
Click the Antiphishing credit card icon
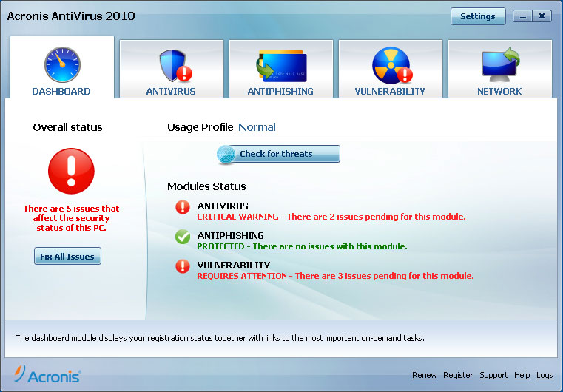click(x=281, y=65)
